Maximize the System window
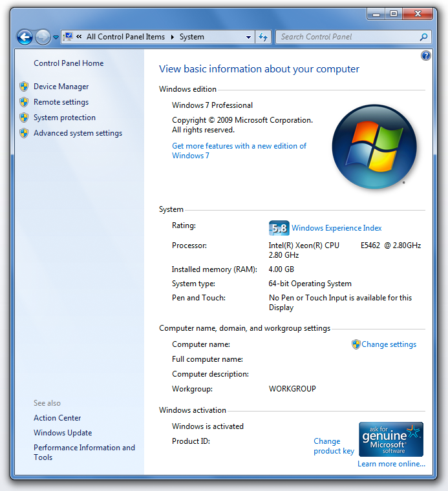This screenshot has height=491, width=448. 394,14
